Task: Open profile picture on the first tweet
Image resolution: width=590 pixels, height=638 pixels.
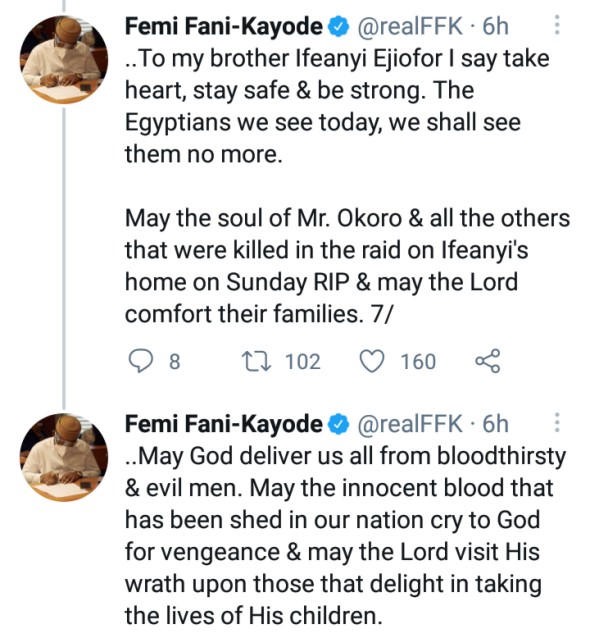Action: 64,60
